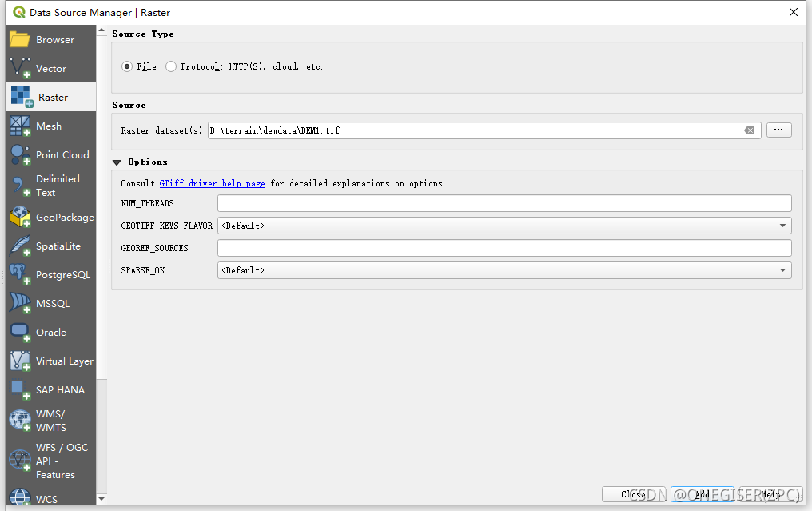812x511 pixels.
Task: Click the SpatiaLite tab label
Action: point(58,246)
